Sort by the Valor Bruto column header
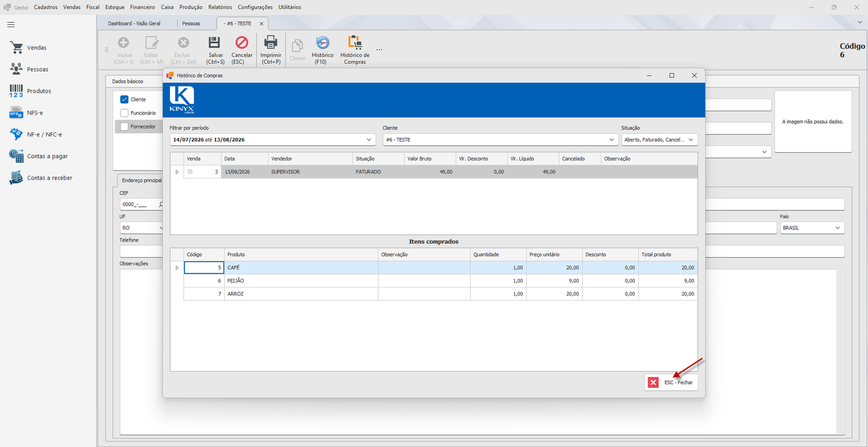The width and height of the screenshot is (868, 447). (x=430, y=159)
